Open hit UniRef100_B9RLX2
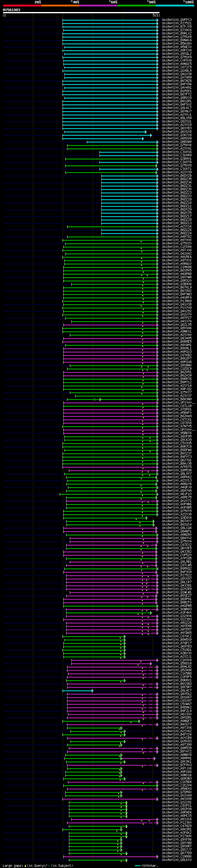The width and height of the screenshot is (197, 868). (177, 33)
